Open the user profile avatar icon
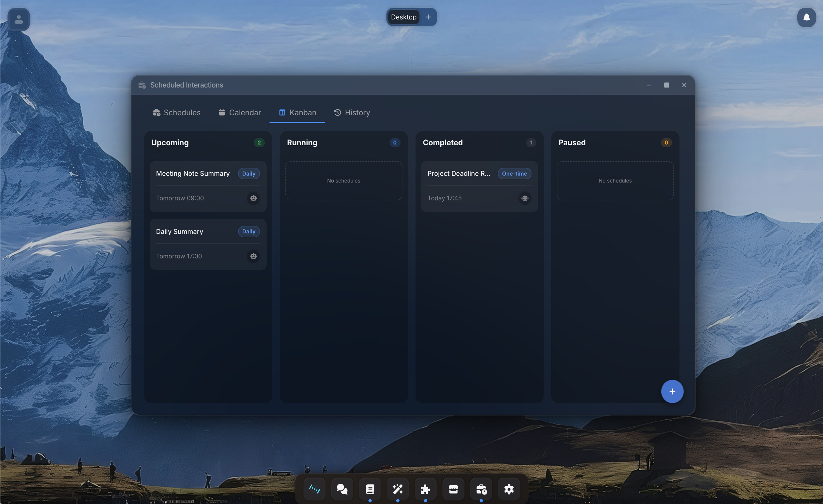 tap(19, 19)
